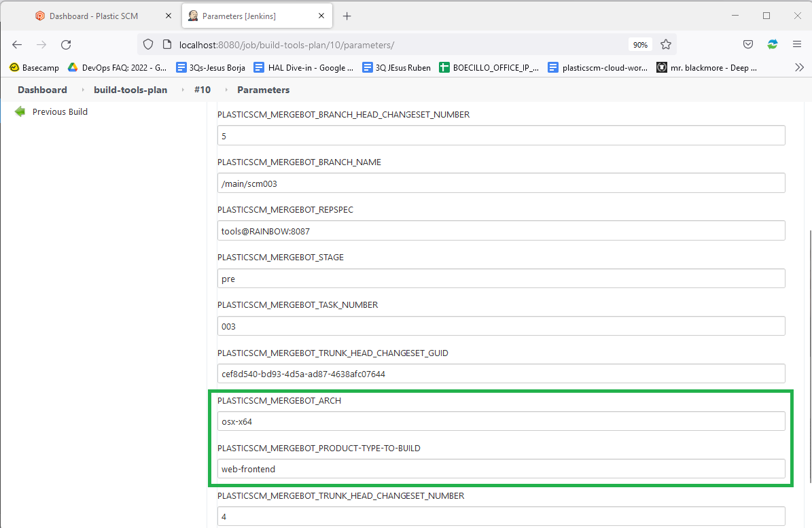The width and height of the screenshot is (812, 528).
Task: Click the 90% zoom level indicator
Action: 640,45
